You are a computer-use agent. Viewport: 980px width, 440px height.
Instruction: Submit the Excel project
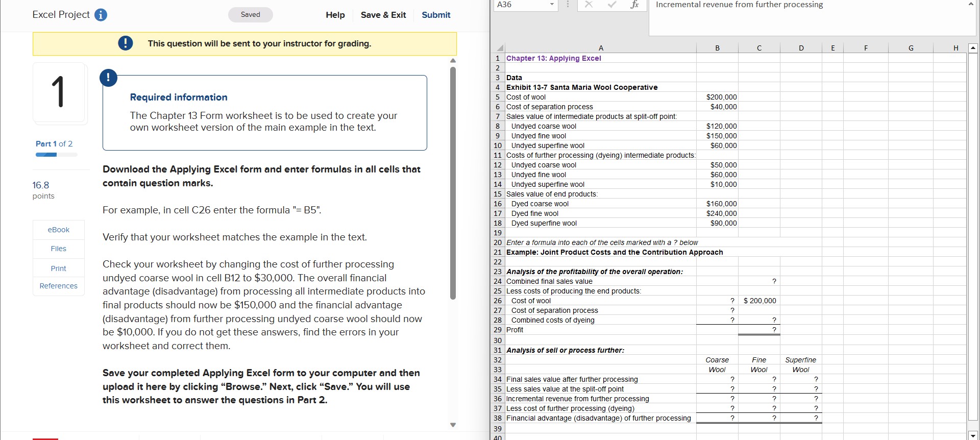tap(436, 15)
